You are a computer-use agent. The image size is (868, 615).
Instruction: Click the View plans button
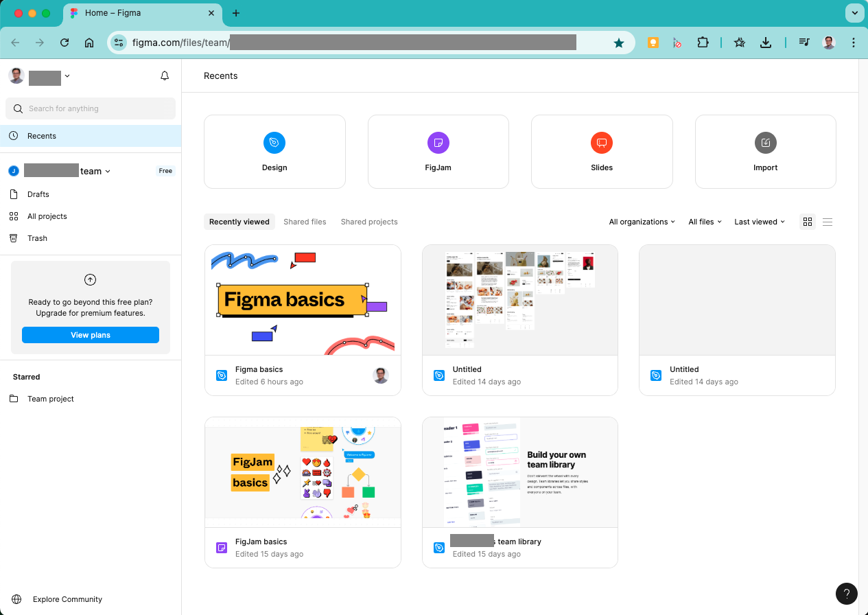point(91,335)
